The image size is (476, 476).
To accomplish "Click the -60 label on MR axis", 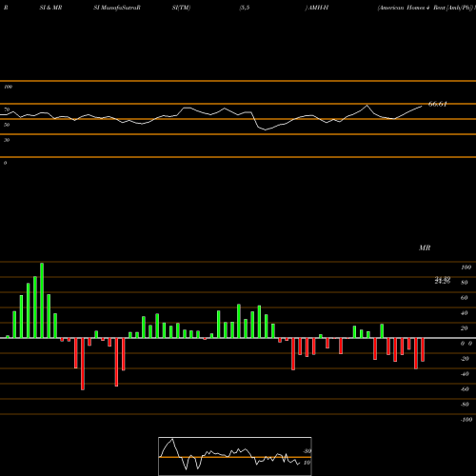I will [465, 389].
